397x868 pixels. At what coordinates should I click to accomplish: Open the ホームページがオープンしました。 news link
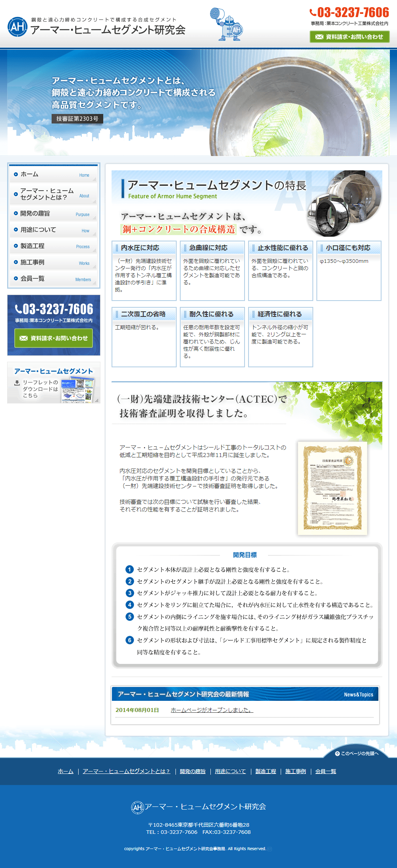212,710
